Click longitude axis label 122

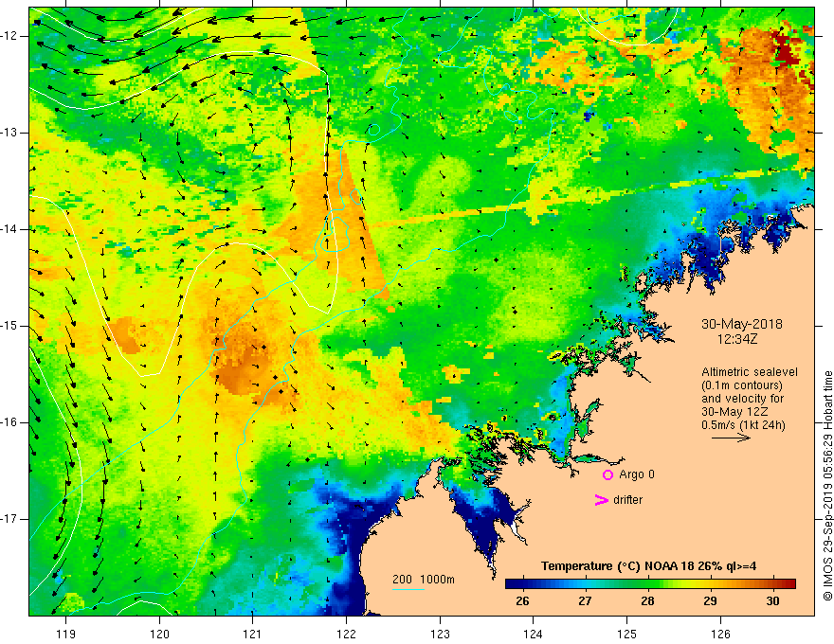click(x=346, y=634)
